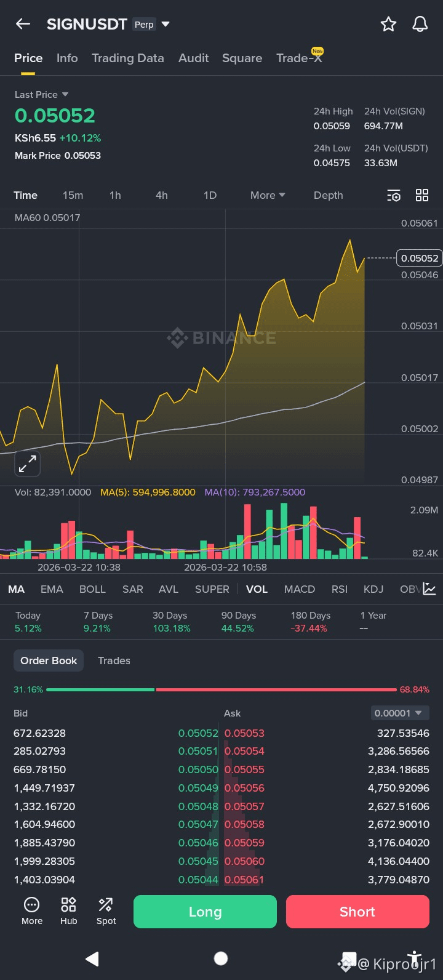Toggle the VOL indicator
Screen dimensions: 443x980
tap(257, 589)
